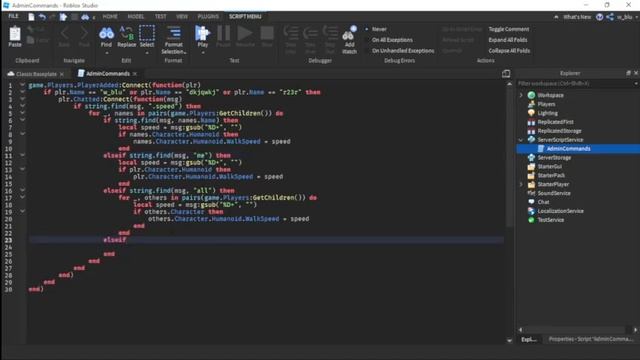Click the split editor view icon

506,73
